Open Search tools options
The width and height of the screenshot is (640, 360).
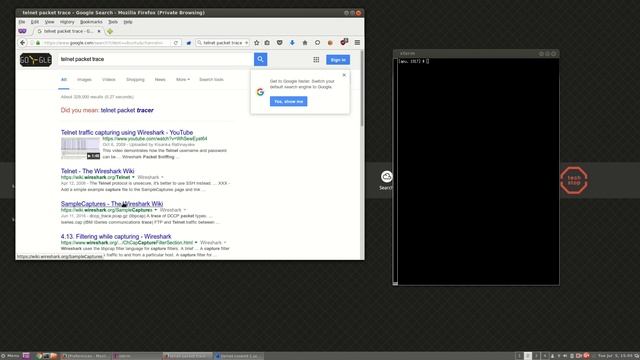211,80
